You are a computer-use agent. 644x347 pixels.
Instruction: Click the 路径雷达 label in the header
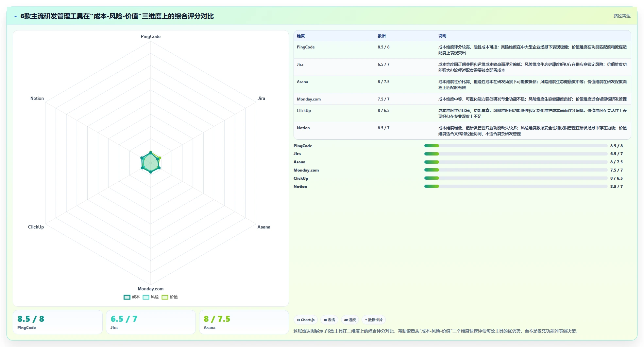coord(622,16)
